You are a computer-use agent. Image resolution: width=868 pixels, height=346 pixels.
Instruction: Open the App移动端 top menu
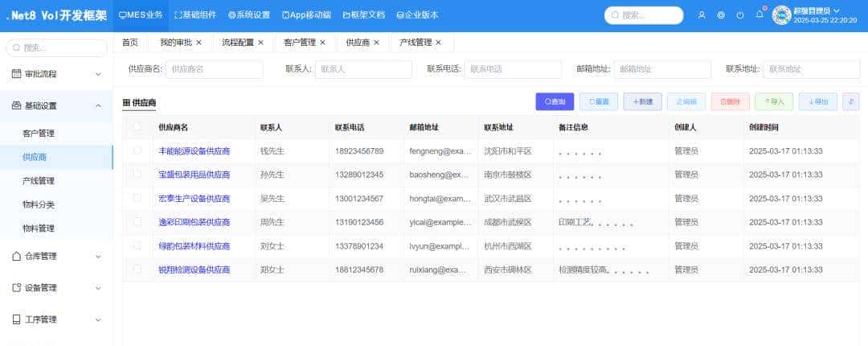pyautogui.click(x=307, y=15)
